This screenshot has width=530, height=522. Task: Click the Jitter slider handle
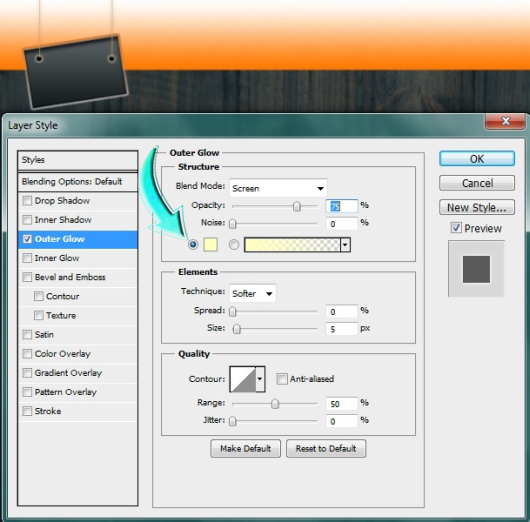tap(233, 421)
